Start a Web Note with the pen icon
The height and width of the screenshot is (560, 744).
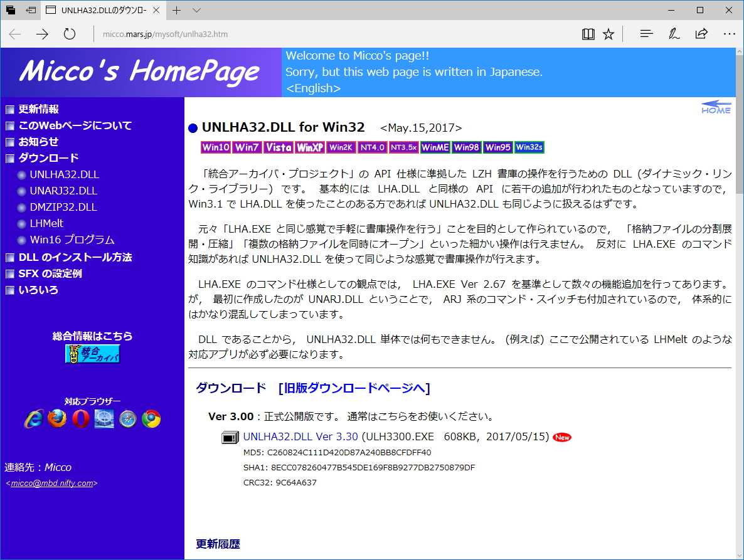(674, 33)
